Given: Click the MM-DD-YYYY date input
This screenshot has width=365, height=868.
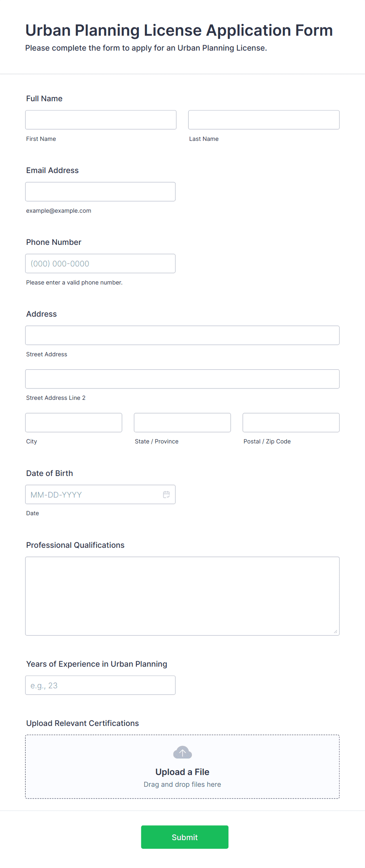Looking at the screenshot, I should [x=100, y=494].
